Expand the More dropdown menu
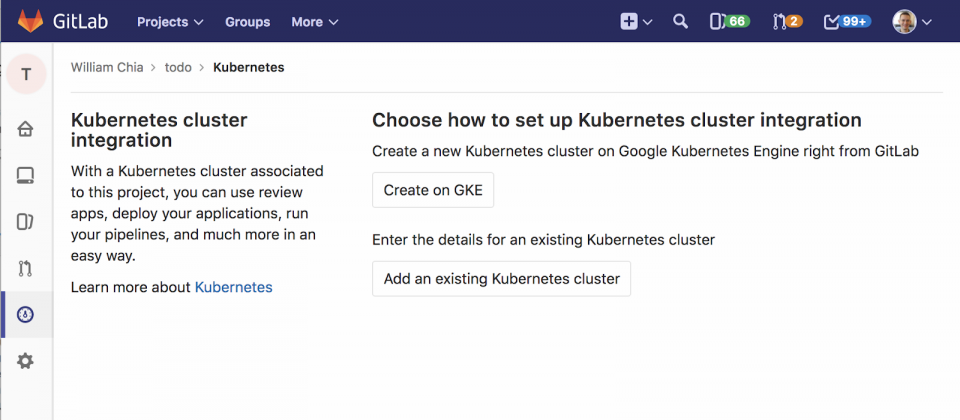 [315, 22]
